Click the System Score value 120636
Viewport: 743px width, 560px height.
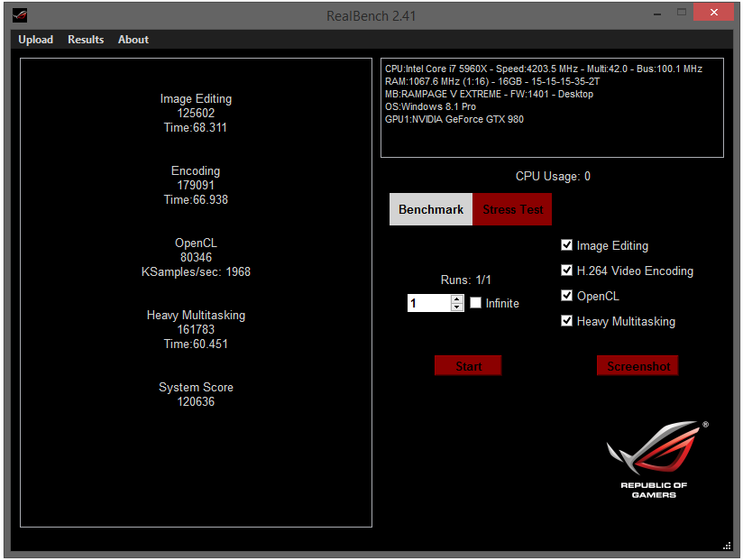point(196,402)
